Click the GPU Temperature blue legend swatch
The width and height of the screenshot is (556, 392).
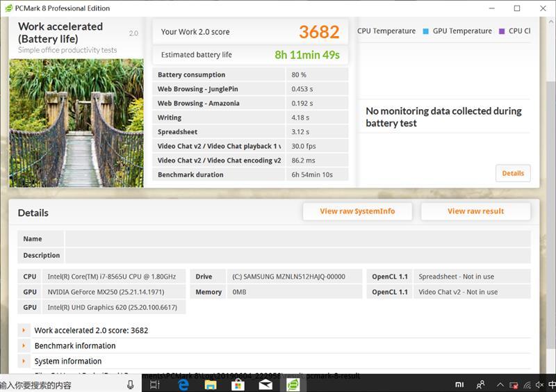[x=425, y=31]
